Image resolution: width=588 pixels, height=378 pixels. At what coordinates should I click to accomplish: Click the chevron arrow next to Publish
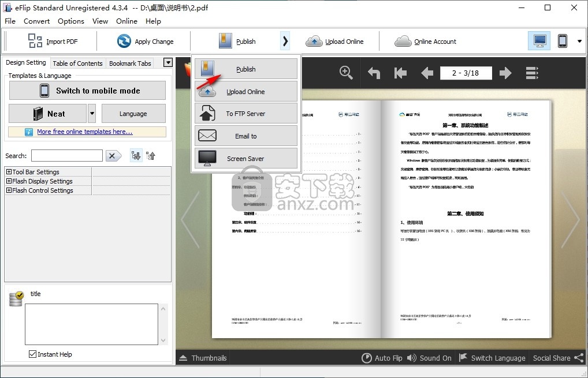tap(285, 41)
